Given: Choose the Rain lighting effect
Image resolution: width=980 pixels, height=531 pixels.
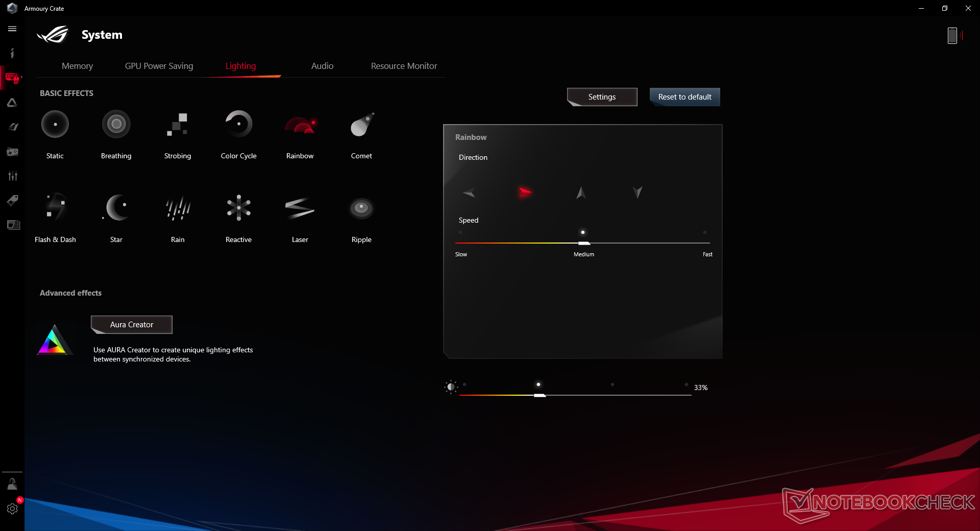Looking at the screenshot, I should tap(178, 208).
